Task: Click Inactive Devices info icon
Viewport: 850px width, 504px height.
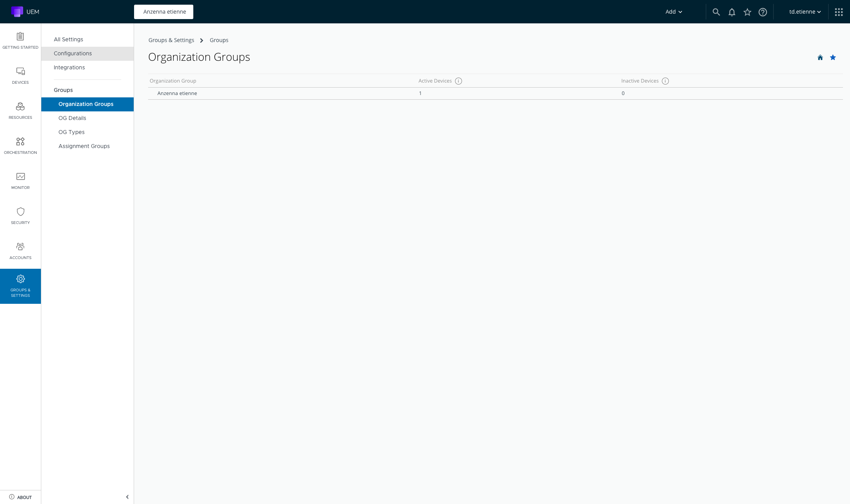Action: click(665, 81)
